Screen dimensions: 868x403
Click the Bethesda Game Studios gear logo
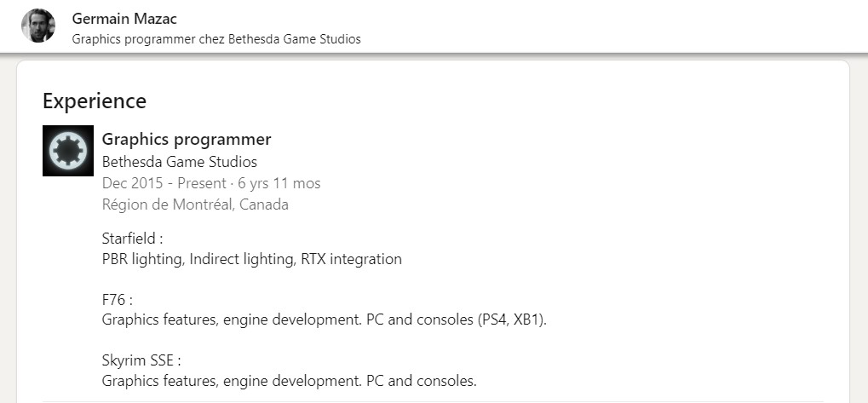click(x=67, y=151)
